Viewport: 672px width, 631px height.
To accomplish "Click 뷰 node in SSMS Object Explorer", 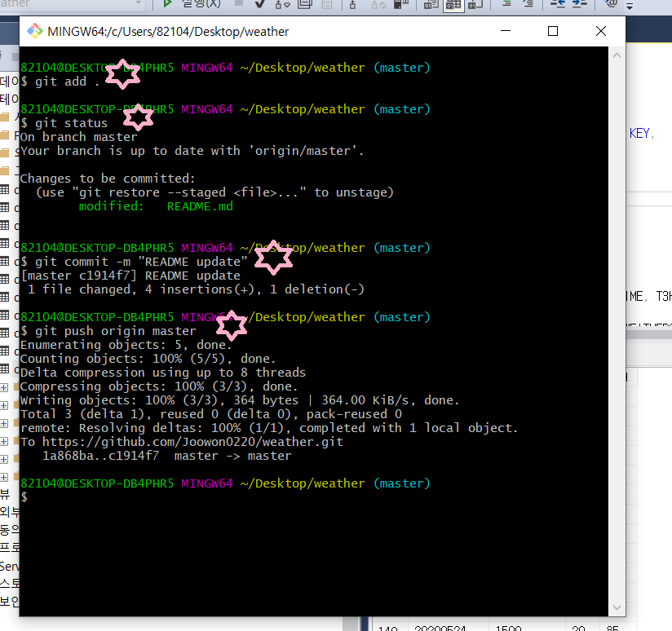I will [x=5, y=494].
